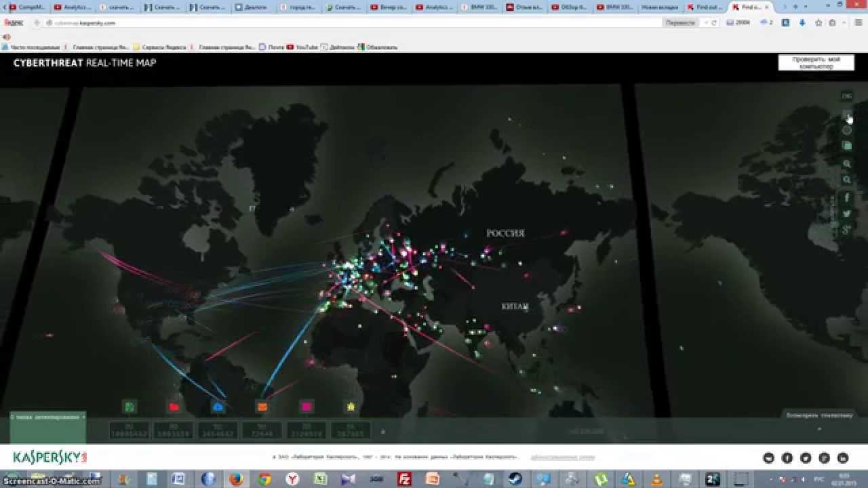Screen dimensions: 868x488
Task: Open the browser hamburger menu
Action: (x=859, y=22)
